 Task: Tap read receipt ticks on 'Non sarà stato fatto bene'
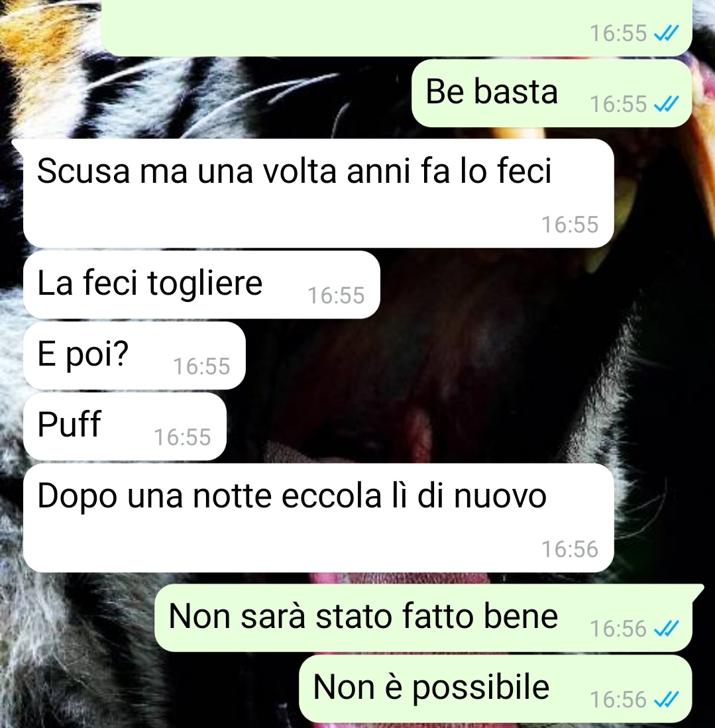666,629
